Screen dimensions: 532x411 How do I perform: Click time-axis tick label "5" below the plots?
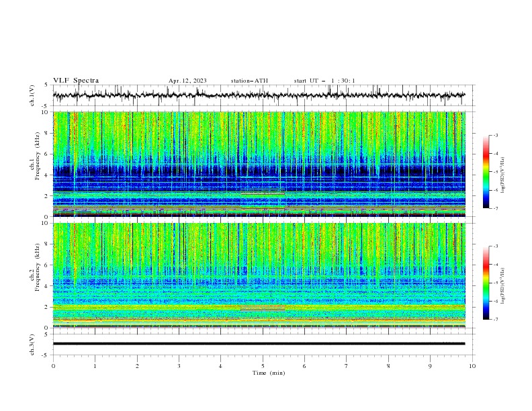tap(263, 366)
